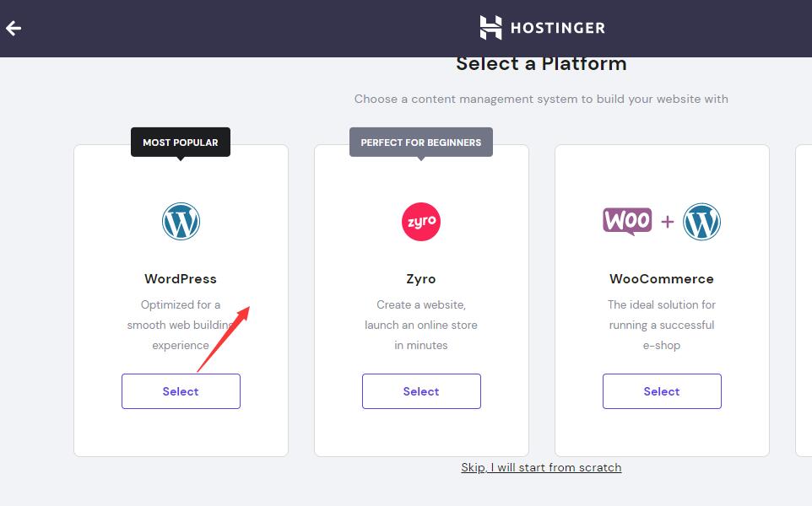Select the WordPress platform

point(181,391)
